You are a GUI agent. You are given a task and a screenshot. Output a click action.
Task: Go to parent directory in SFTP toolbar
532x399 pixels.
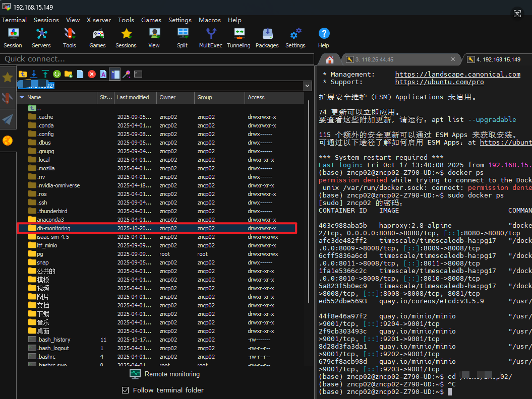[23, 74]
